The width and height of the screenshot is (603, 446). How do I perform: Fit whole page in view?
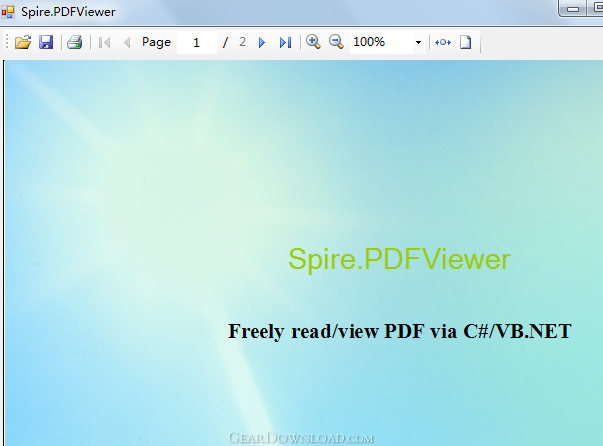(465, 42)
